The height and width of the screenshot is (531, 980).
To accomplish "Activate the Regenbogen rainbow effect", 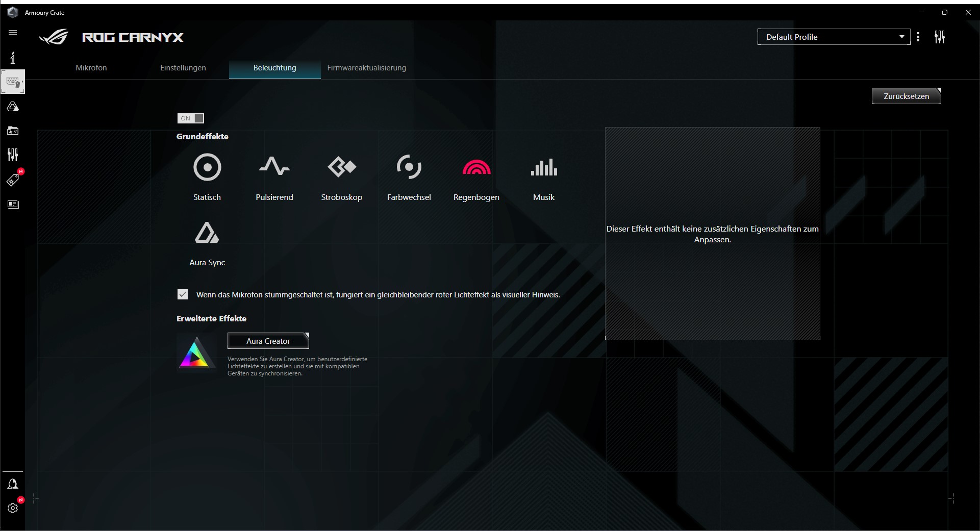I will coord(476,168).
